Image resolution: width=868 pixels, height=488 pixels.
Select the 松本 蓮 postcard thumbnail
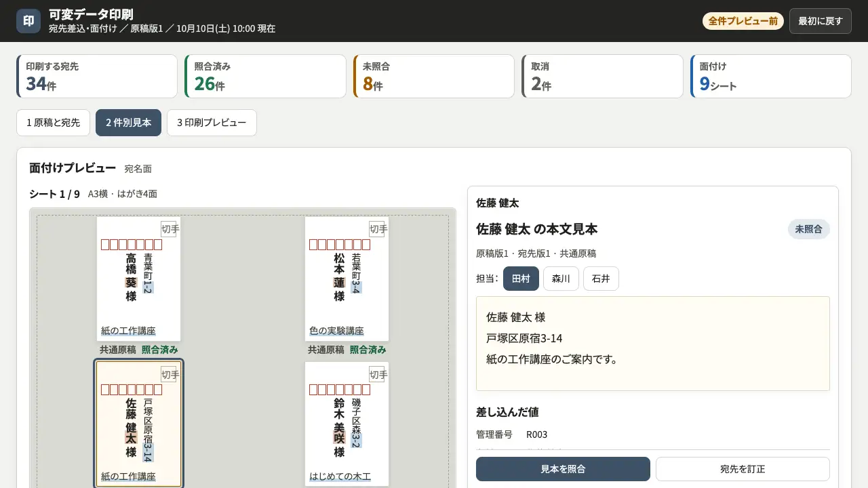tap(347, 279)
